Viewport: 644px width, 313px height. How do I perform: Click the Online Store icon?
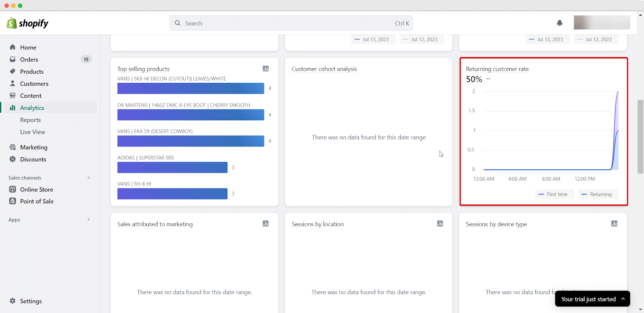click(x=12, y=189)
